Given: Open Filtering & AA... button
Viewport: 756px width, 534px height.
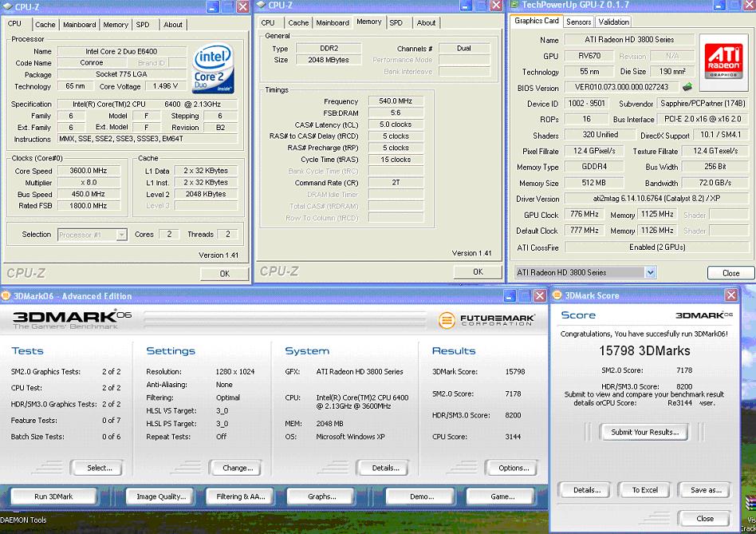Looking at the screenshot, I should pyautogui.click(x=240, y=496).
